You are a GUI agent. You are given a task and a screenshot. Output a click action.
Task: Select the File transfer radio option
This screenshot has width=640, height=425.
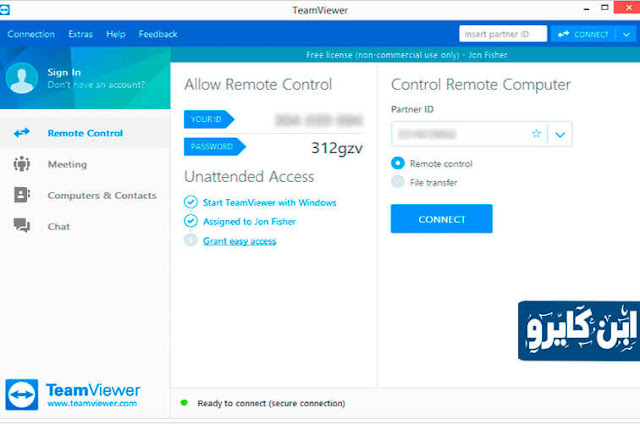click(x=398, y=182)
